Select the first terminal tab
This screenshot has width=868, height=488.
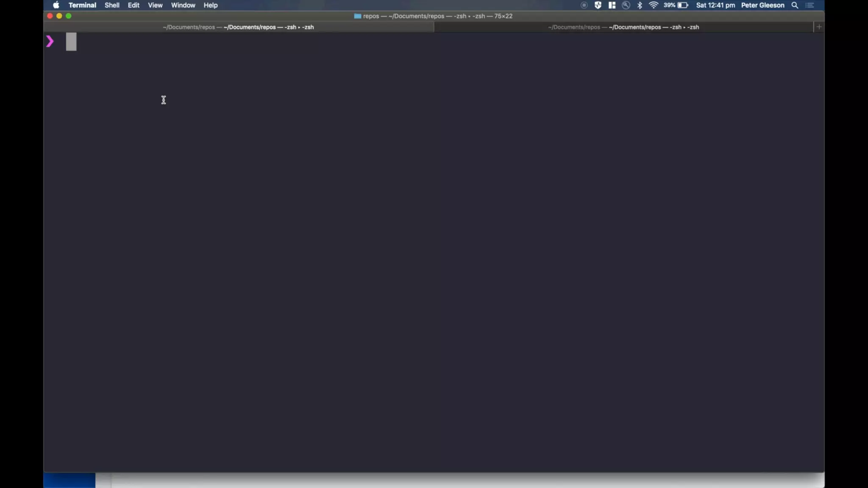[238, 27]
